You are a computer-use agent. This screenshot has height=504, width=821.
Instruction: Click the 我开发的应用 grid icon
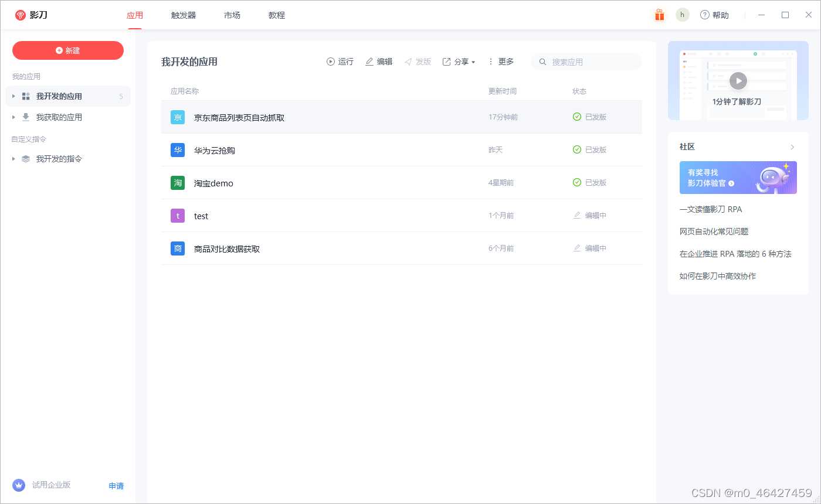point(26,96)
